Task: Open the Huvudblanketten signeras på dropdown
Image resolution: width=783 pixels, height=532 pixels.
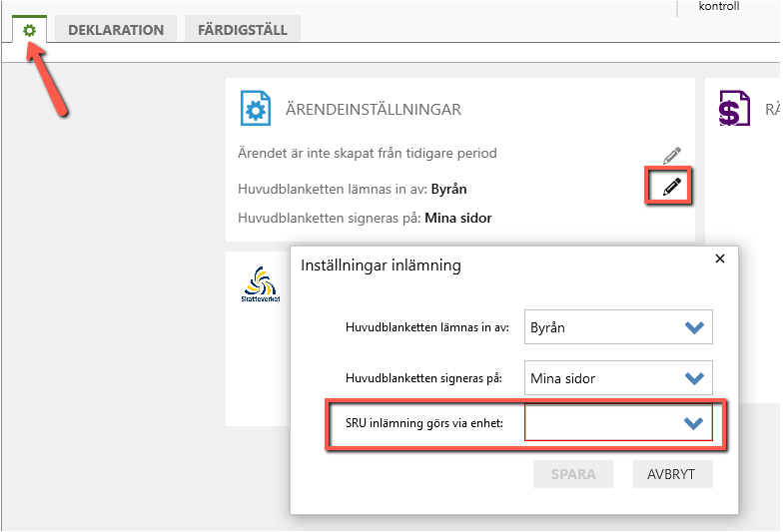Action: [x=618, y=377]
